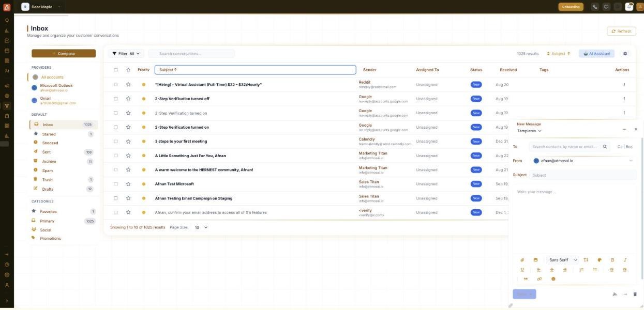This screenshot has width=644, height=310.
Task: Click the Compose button
Action: pos(64,53)
